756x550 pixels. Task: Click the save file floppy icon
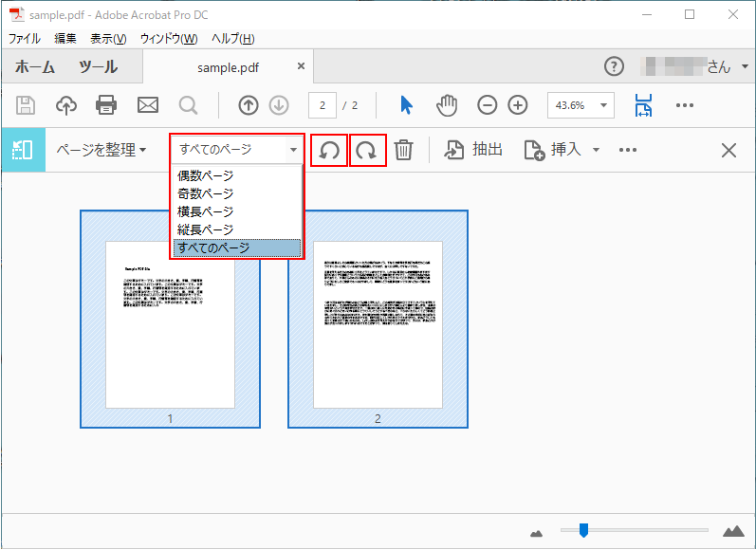pos(26,105)
